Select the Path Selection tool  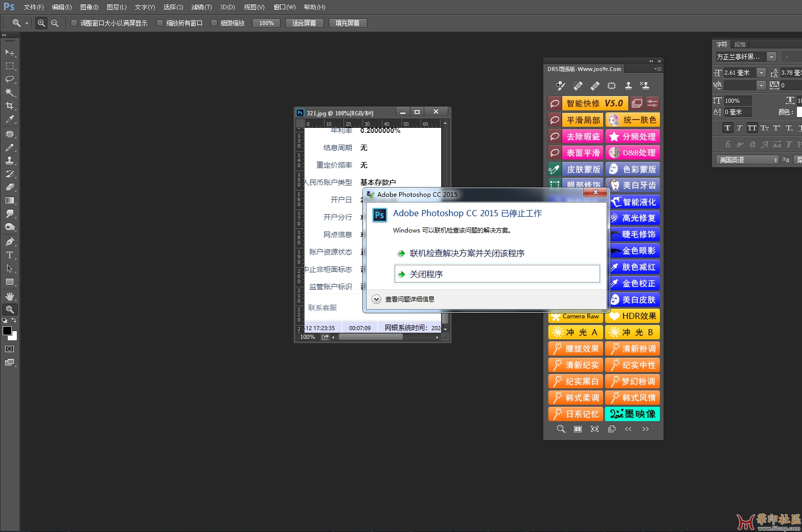coord(10,268)
